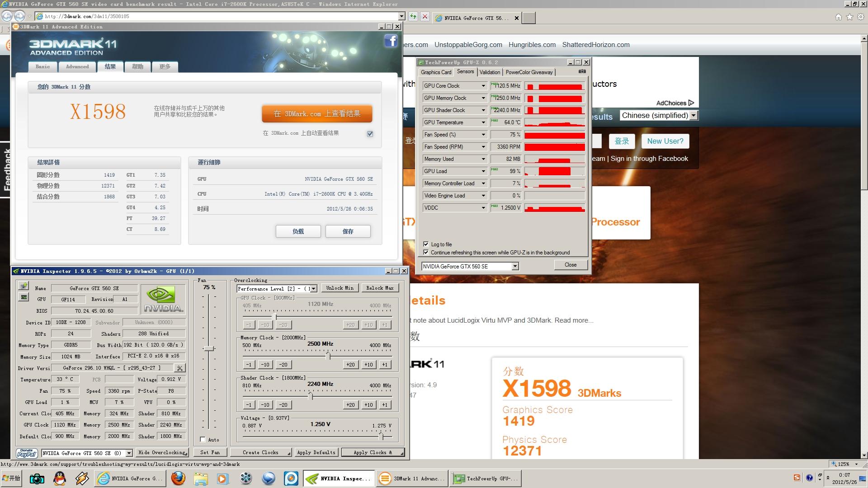This screenshot has width=868, height=488.
Task: Click the red stop loading icon
Action: [425, 17]
